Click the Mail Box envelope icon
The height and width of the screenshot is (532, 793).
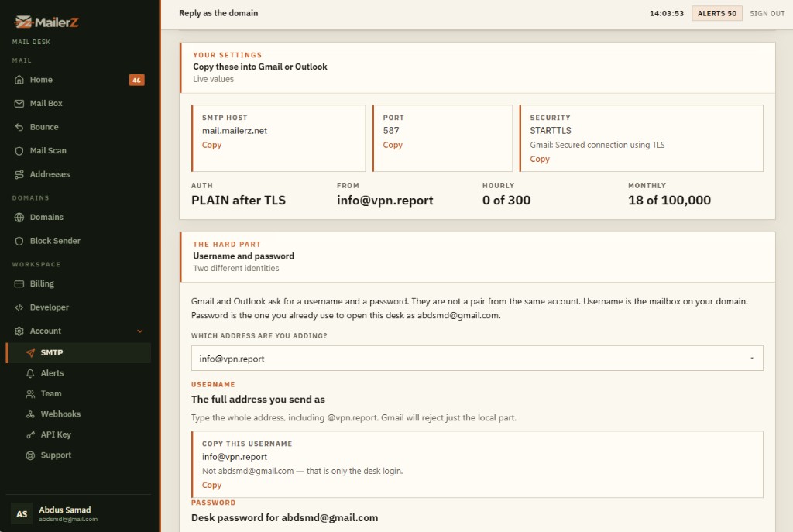pyautogui.click(x=19, y=104)
